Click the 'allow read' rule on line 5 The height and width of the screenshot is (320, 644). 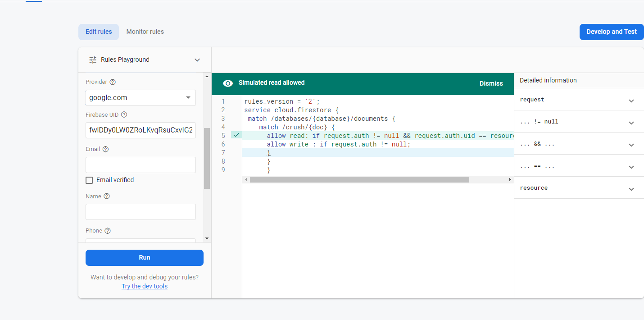click(390, 136)
